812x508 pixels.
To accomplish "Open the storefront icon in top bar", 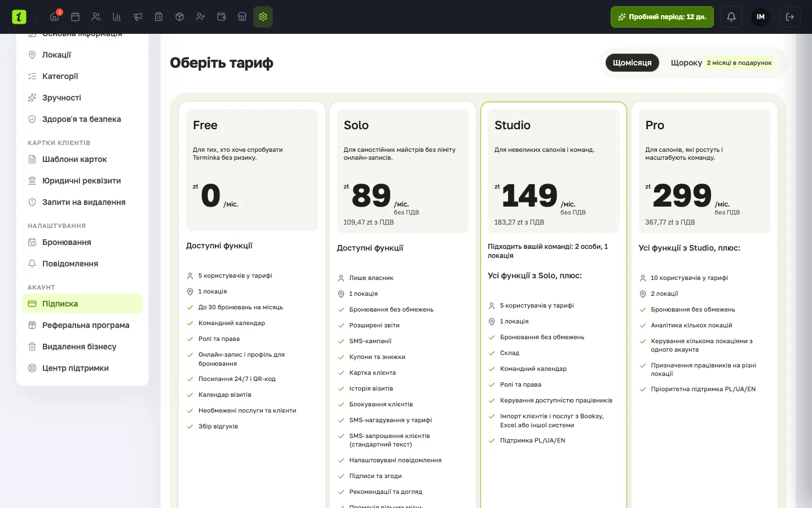I will pos(242,17).
